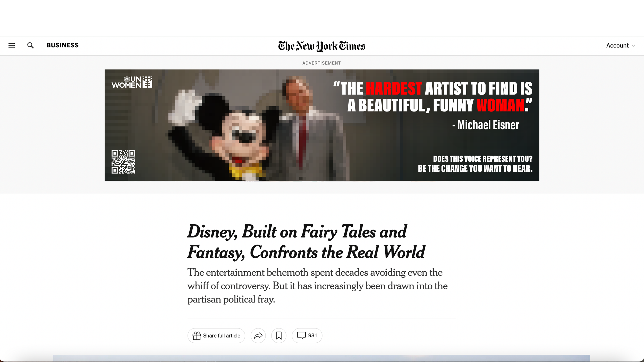Click the search magnifier icon
The image size is (644, 362).
30,45
